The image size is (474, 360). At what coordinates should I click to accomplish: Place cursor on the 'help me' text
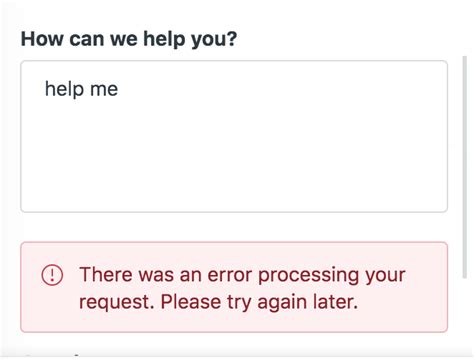tap(81, 89)
